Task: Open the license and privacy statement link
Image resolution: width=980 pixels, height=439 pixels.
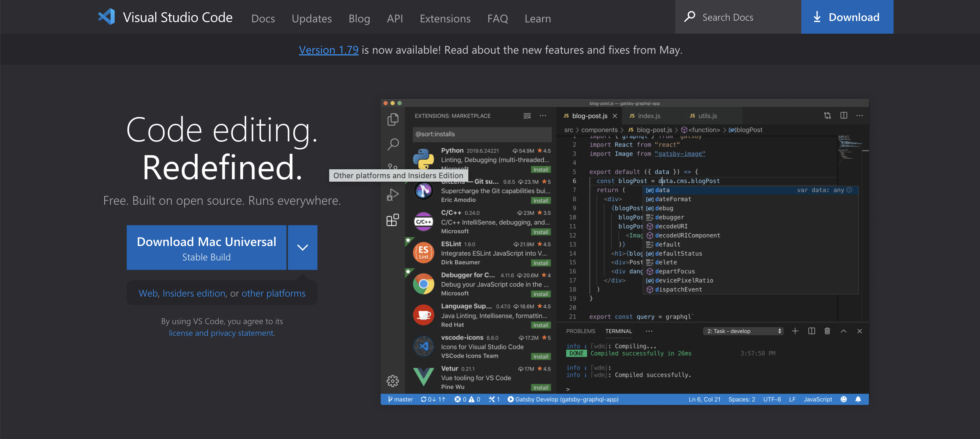Action: click(x=221, y=333)
